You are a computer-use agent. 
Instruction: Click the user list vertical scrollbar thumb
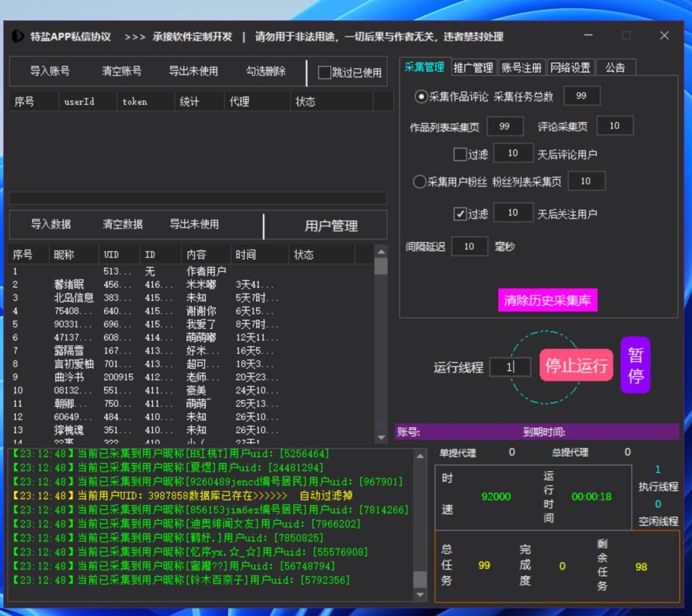pyautogui.click(x=381, y=266)
